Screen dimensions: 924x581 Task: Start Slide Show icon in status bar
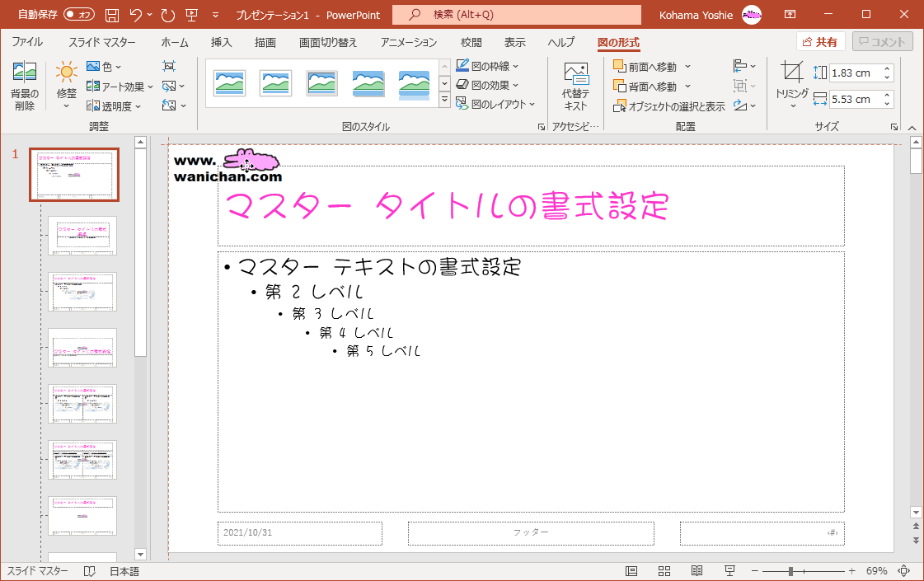pyautogui.click(x=729, y=571)
